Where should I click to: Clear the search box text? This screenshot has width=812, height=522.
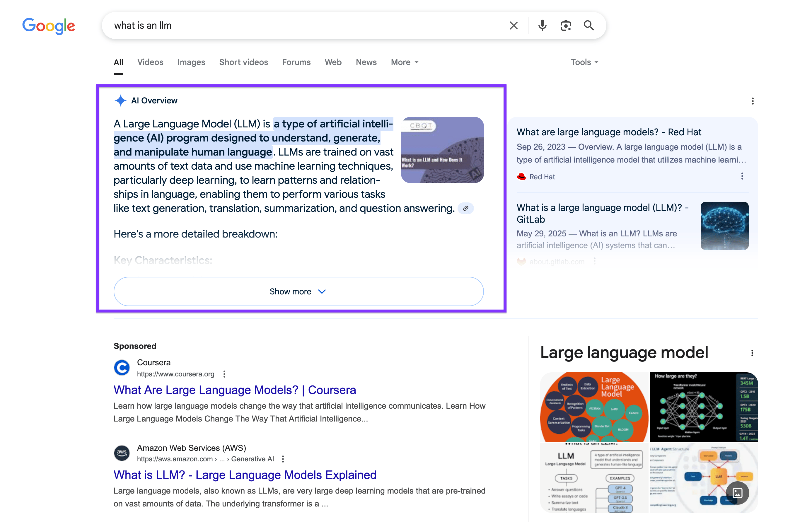(514, 25)
